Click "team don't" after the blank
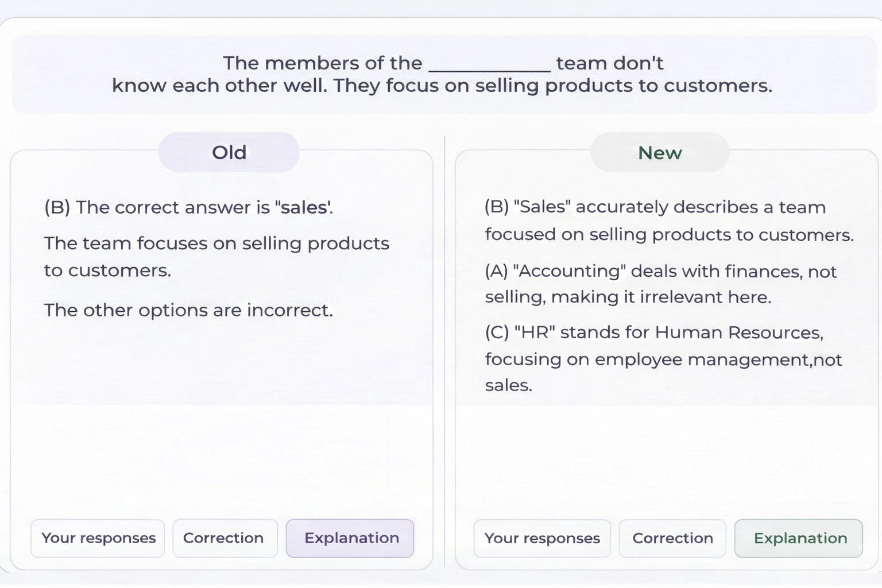 (610, 63)
